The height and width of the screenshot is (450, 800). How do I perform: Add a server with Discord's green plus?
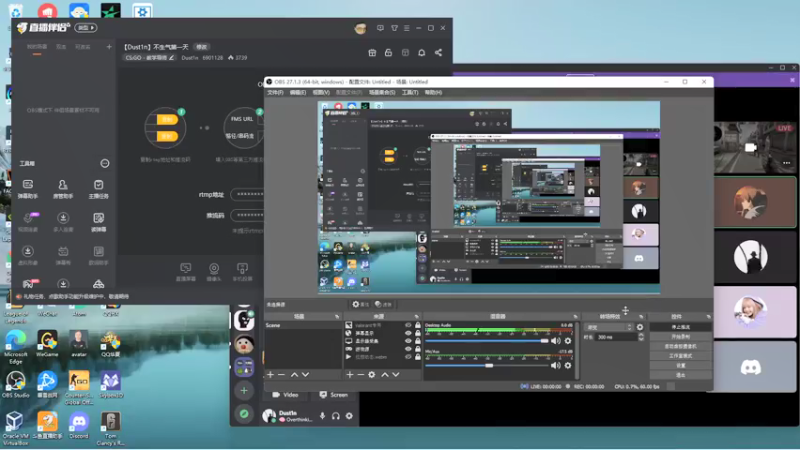tap(244, 390)
